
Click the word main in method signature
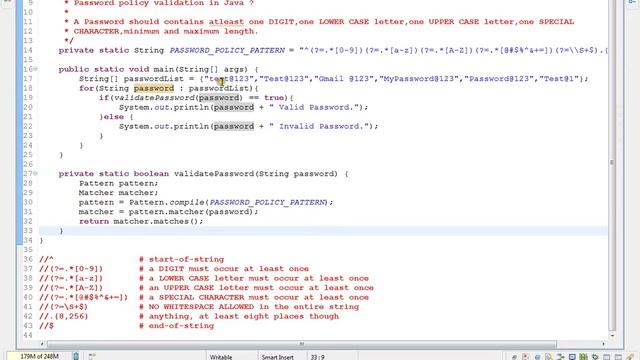tap(163, 69)
